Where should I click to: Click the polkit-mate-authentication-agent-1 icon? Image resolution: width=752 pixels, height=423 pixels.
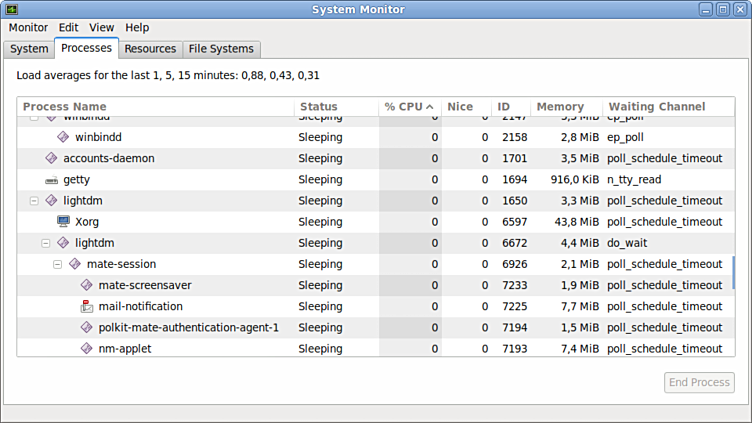click(x=87, y=327)
